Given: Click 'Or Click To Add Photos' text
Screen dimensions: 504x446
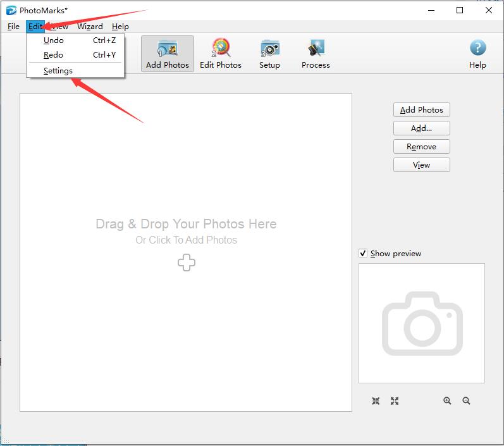Looking at the screenshot, I should [186, 240].
